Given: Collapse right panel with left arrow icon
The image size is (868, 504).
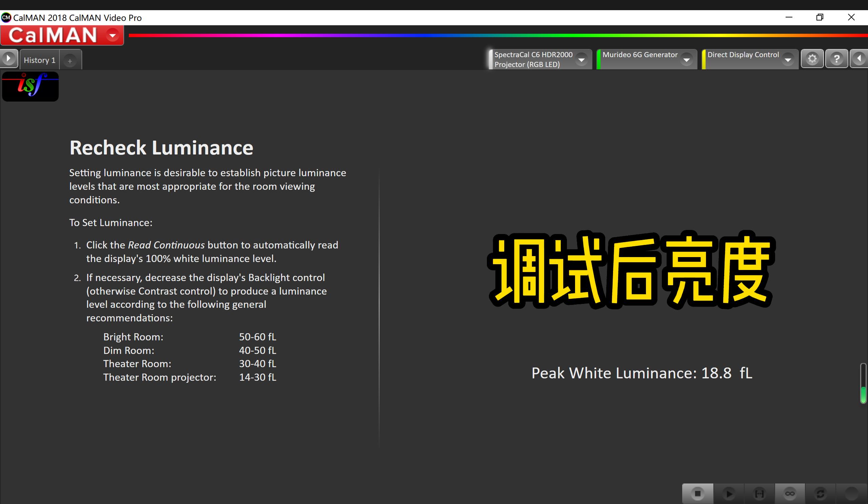Looking at the screenshot, I should (859, 59).
